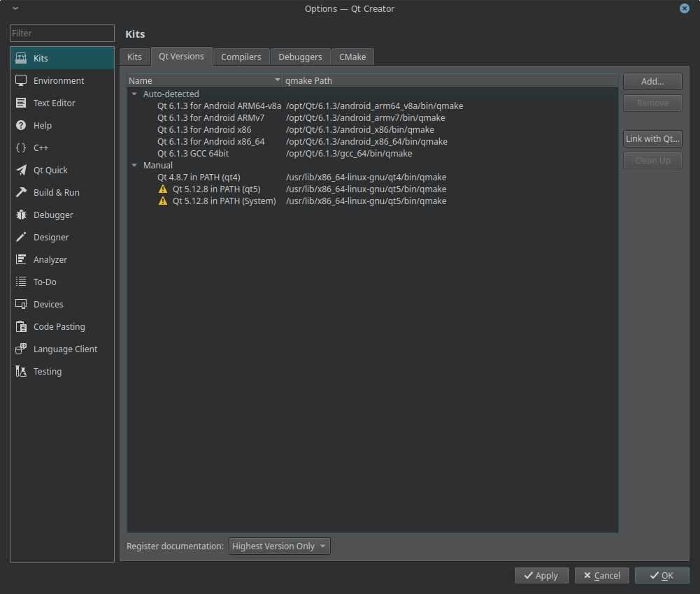The width and height of the screenshot is (700, 594).
Task: Select Qt 4.8.7 in PATH (qt4)
Action: [199, 178]
